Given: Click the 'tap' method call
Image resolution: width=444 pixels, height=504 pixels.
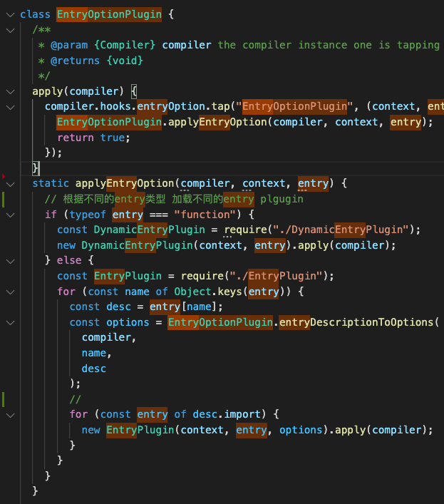Looking at the screenshot, I should (x=220, y=106).
